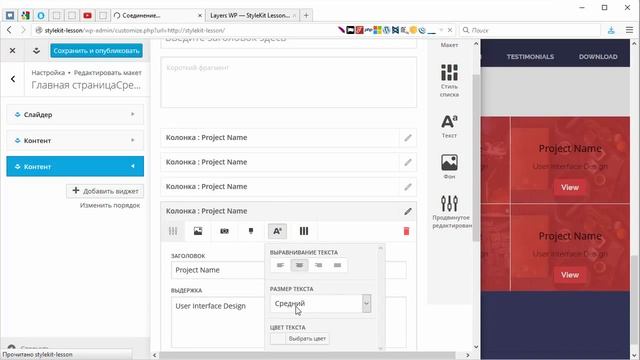
Task: Open the Размер текста dropdown
Action: coord(320,304)
